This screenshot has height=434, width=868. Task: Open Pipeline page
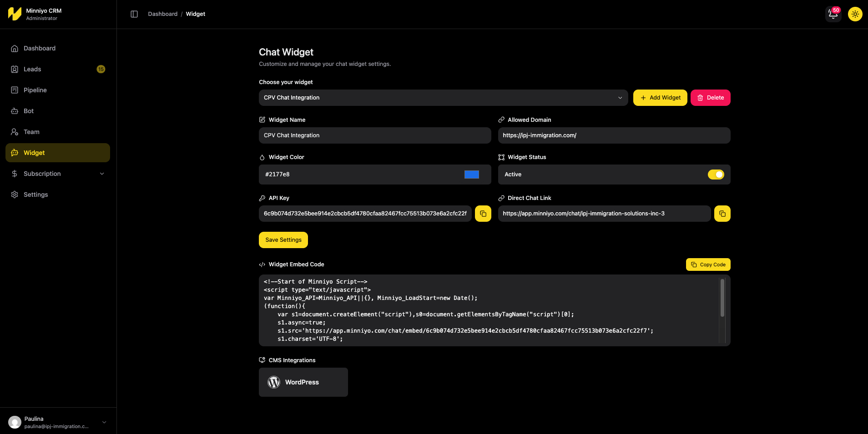click(58, 90)
